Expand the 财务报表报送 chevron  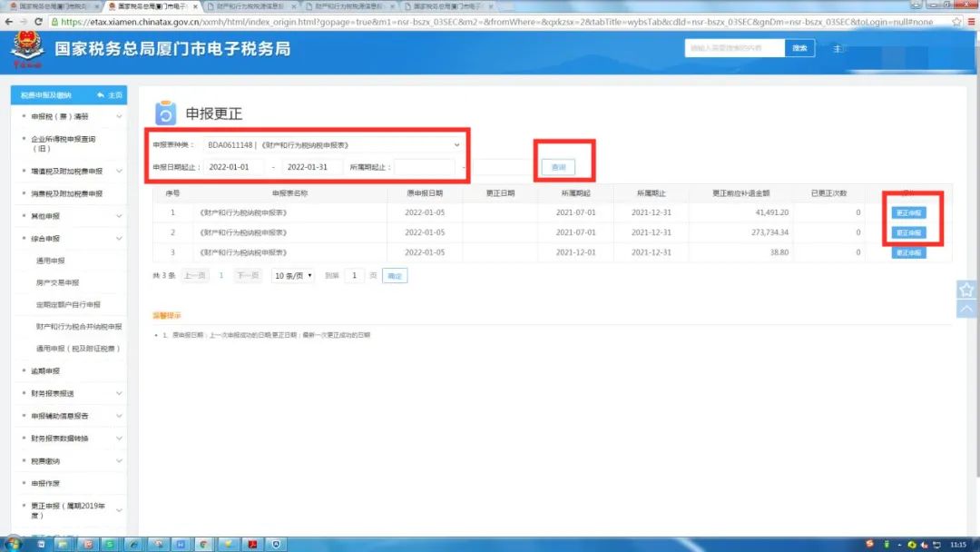tap(119, 393)
